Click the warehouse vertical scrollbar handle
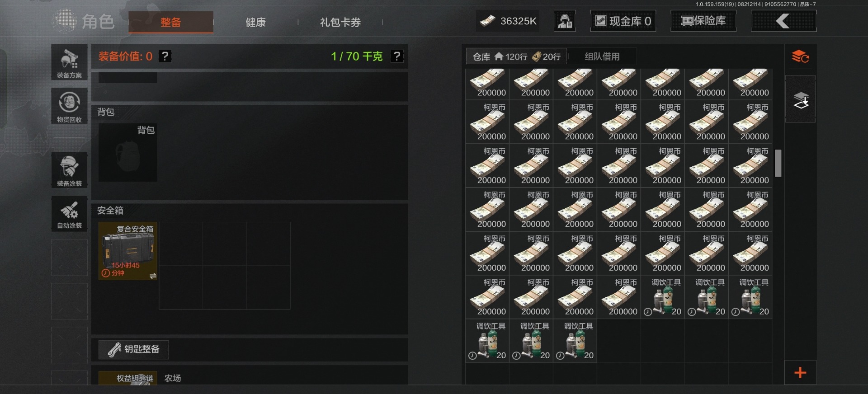The height and width of the screenshot is (394, 868). tap(778, 163)
